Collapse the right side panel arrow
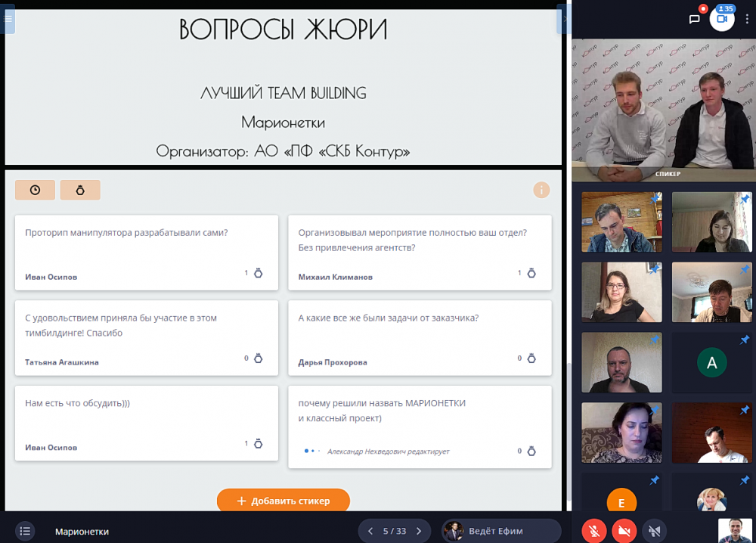The image size is (756, 543). coord(564,19)
